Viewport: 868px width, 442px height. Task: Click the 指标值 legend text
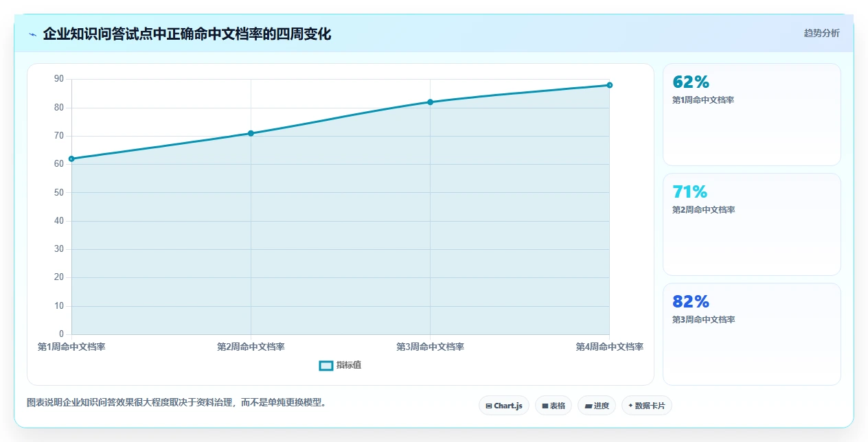(x=349, y=365)
